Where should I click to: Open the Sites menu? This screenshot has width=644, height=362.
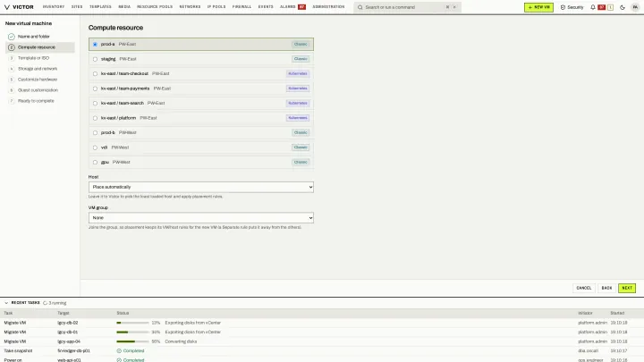pyautogui.click(x=77, y=7)
